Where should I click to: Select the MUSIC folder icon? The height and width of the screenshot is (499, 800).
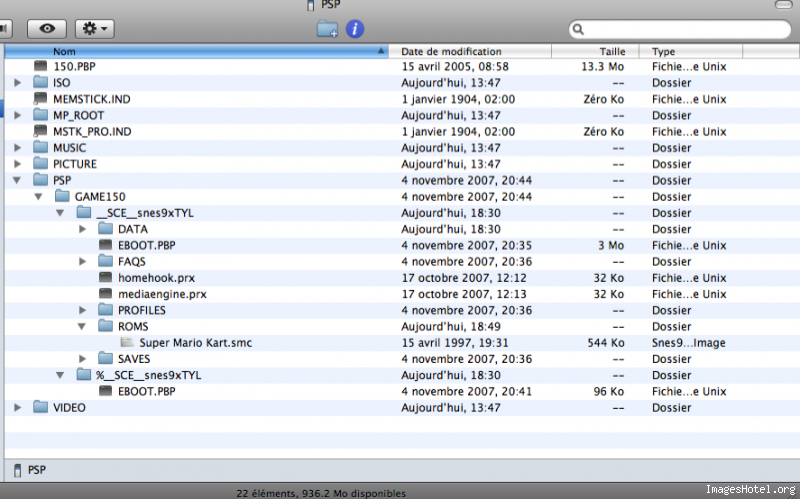click(40, 147)
